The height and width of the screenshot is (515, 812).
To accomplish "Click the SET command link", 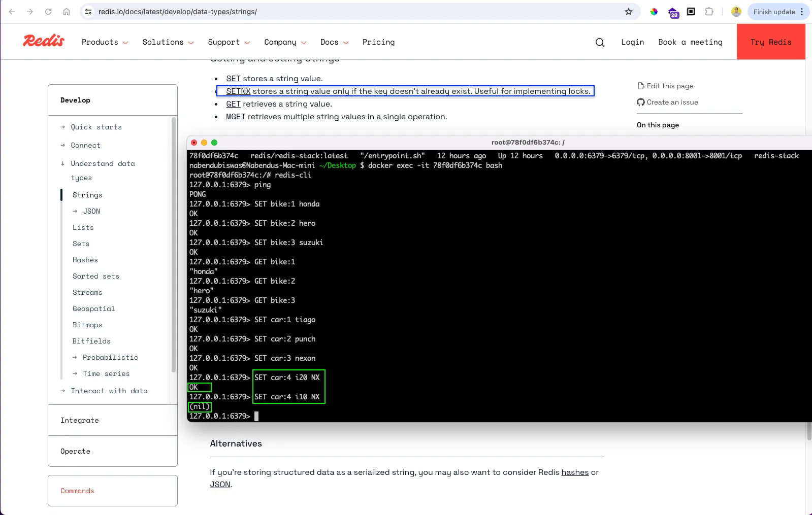I will coord(233,79).
